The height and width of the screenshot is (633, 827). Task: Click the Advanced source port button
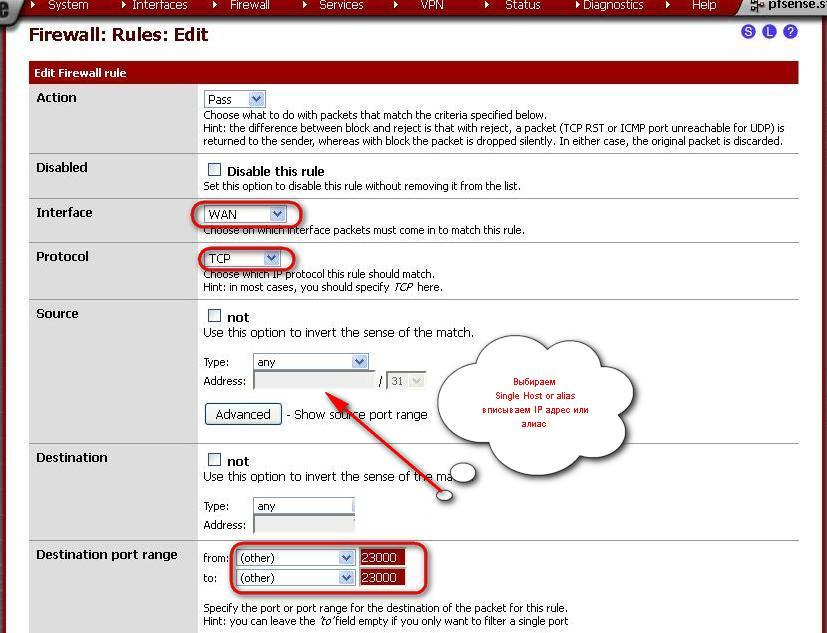[243, 414]
